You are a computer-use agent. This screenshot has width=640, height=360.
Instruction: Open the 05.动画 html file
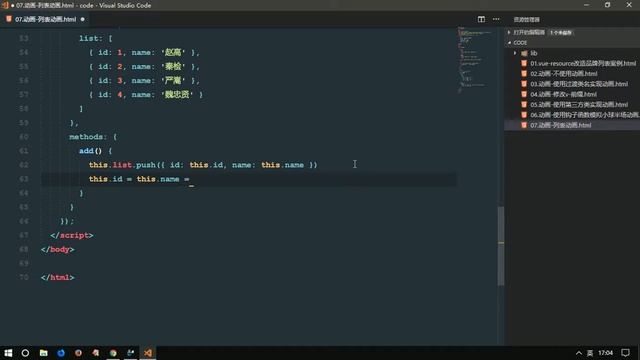(579, 104)
